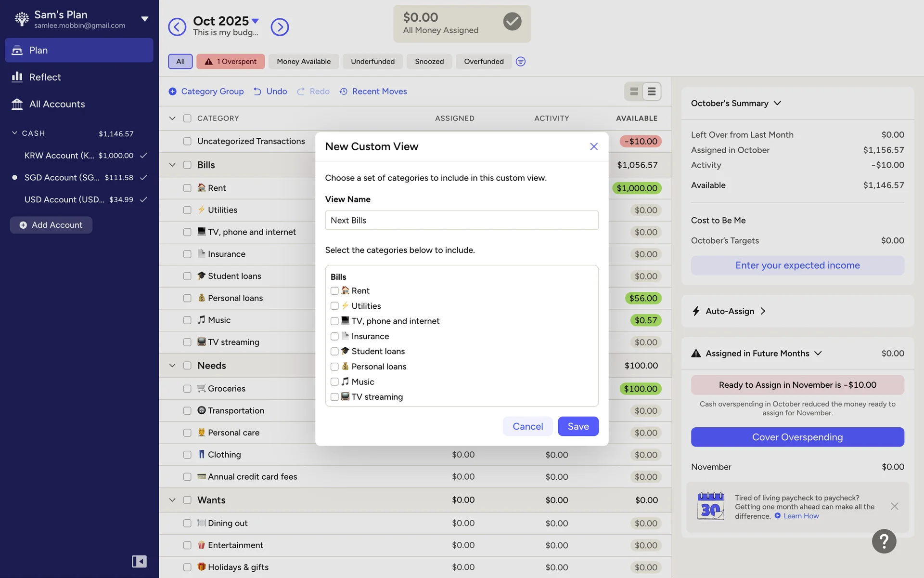Screen dimensions: 924x578
Task: Collapse the Wants category group
Action: point(172,500)
